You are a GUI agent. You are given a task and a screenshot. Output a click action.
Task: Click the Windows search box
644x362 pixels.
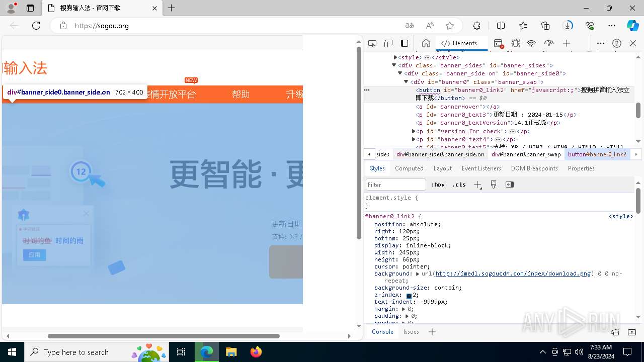tap(96, 352)
